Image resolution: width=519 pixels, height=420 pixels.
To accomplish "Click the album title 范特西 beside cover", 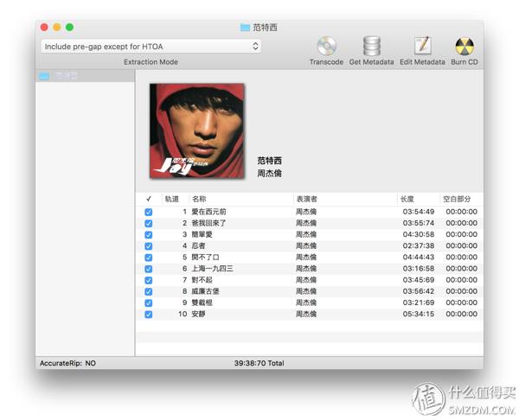I will click(x=269, y=161).
